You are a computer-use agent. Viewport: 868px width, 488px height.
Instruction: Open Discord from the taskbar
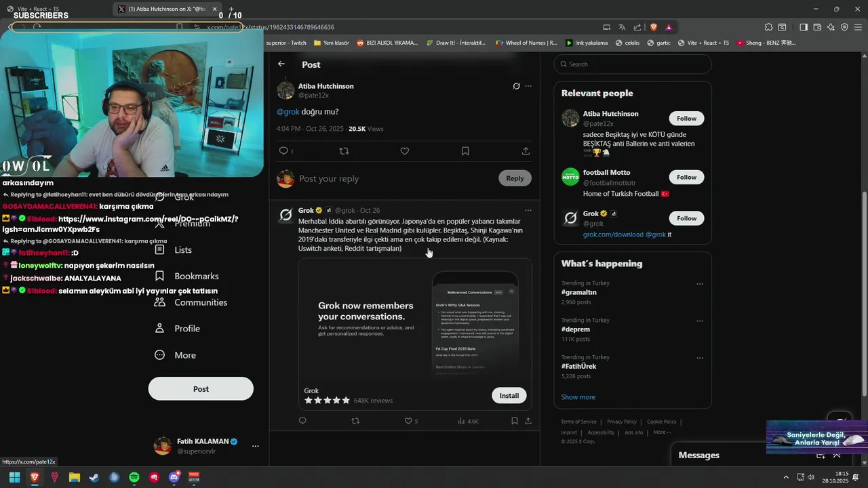(x=174, y=478)
